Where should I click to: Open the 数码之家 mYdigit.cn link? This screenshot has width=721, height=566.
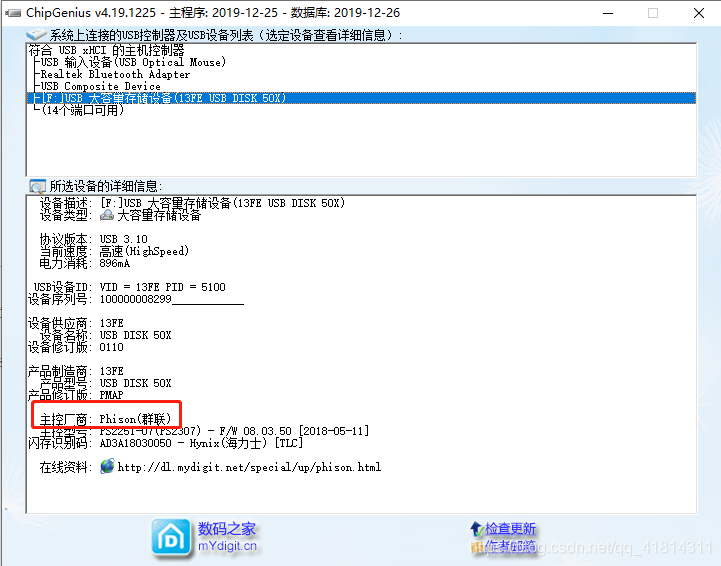tap(227, 537)
